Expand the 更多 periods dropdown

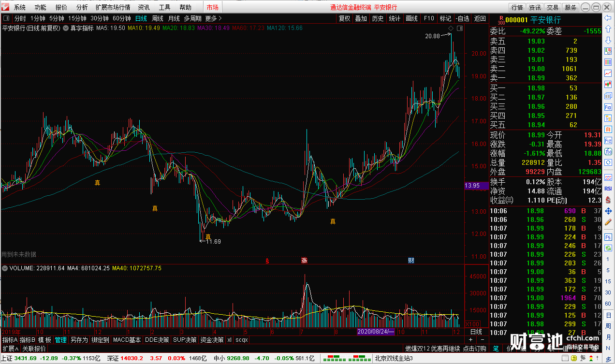(213, 18)
